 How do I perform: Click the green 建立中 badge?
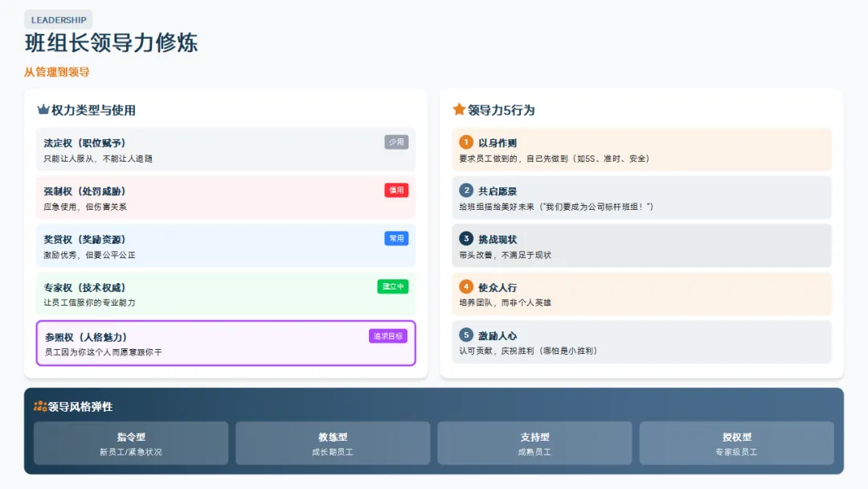392,286
